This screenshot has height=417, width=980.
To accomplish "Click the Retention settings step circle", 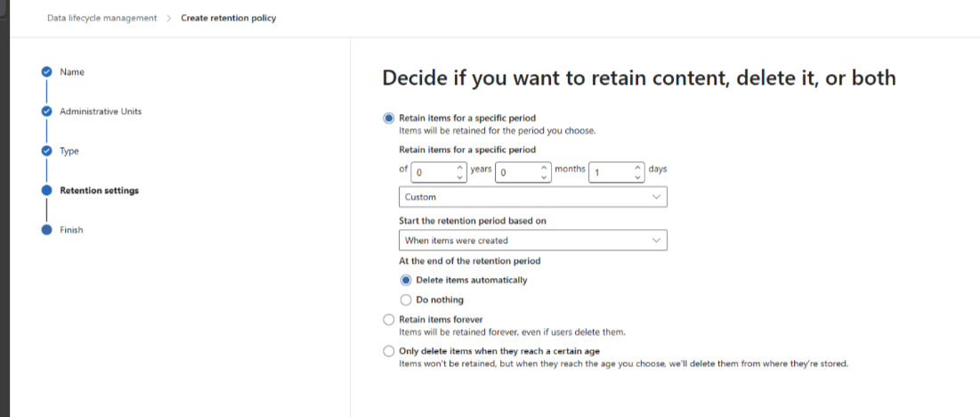I will [x=46, y=190].
